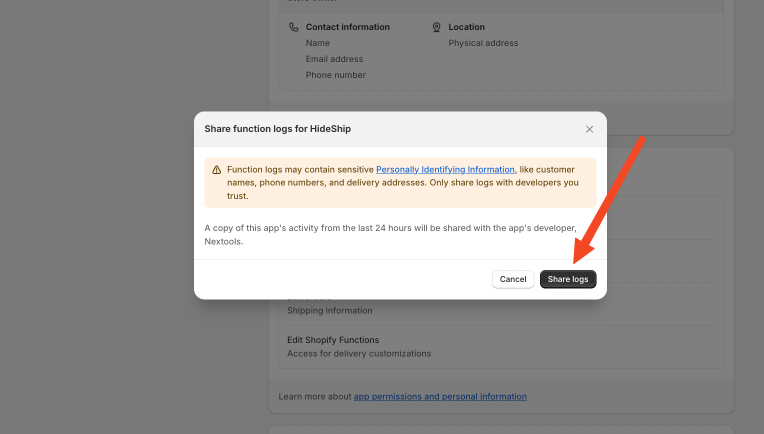Click the phone icon beside Contact information
The image size is (764, 434).
click(x=293, y=27)
